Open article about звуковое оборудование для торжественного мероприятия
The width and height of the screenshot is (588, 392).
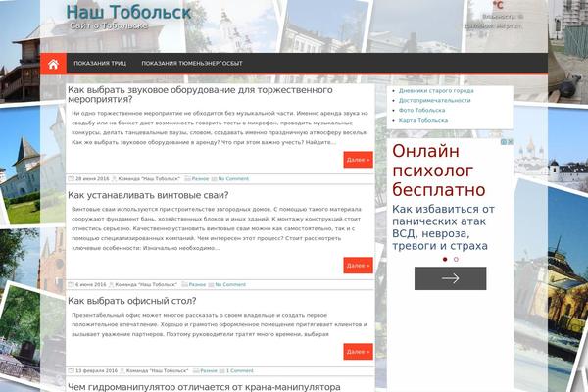[x=200, y=94]
